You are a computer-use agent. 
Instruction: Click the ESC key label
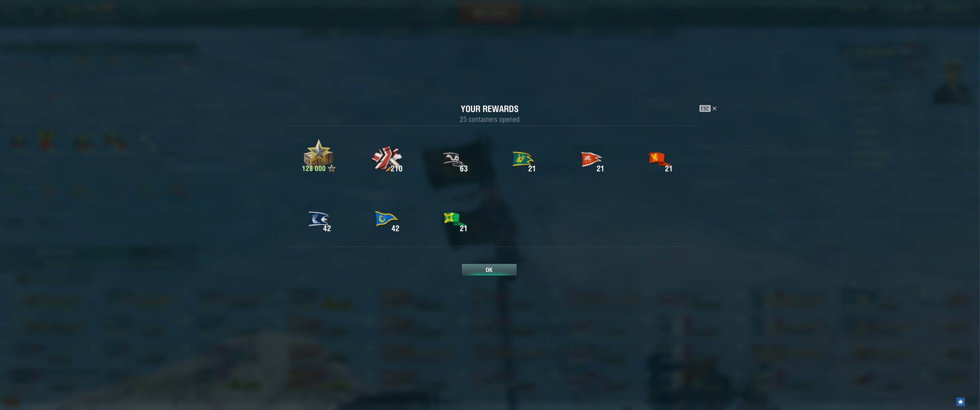pos(705,109)
